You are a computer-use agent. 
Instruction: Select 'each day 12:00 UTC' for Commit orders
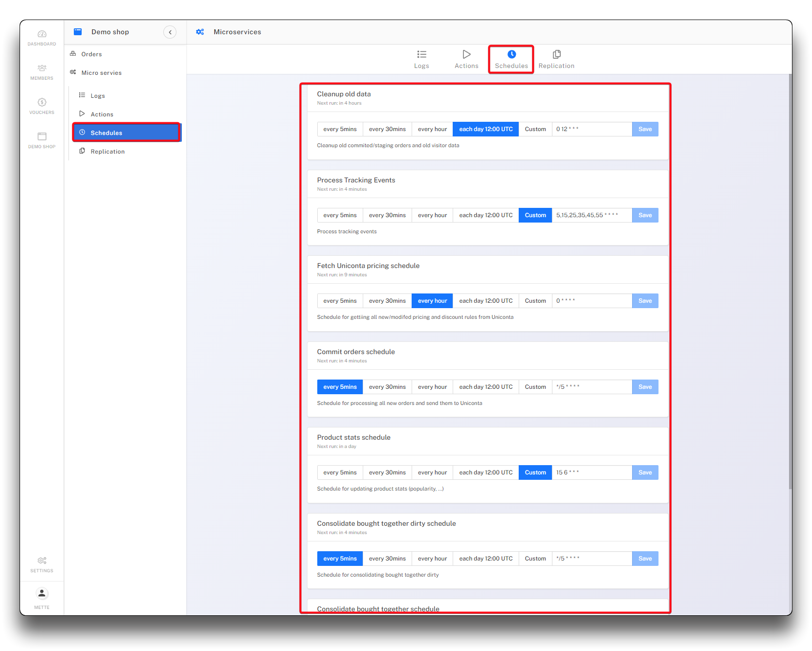[485, 387]
